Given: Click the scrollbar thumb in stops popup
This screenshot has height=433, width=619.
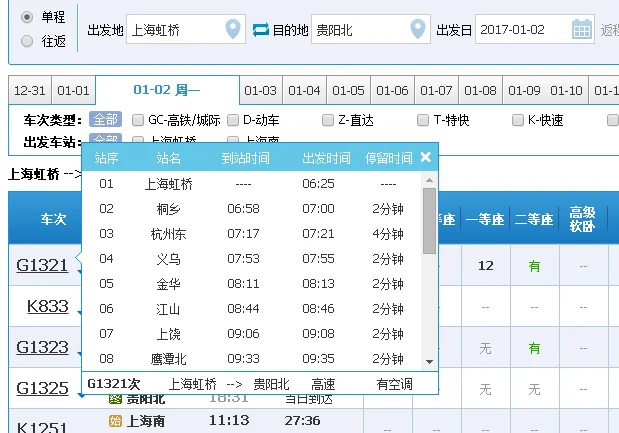Looking at the screenshot, I should pyautogui.click(x=430, y=221).
